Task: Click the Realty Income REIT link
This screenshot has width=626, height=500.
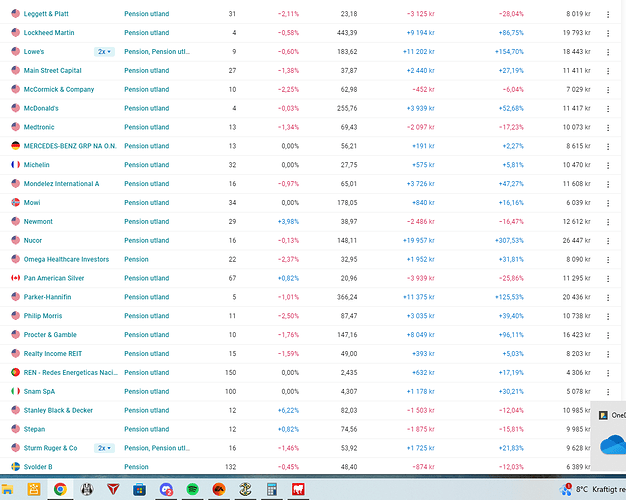Action: pyautogui.click(x=51, y=354)
